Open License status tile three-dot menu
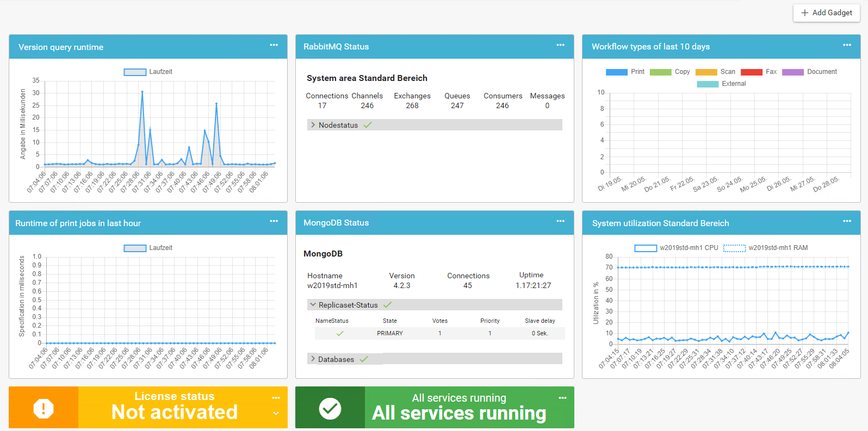Image resolution: width=868 pixels, height=431 pixels. coord(276,398)
